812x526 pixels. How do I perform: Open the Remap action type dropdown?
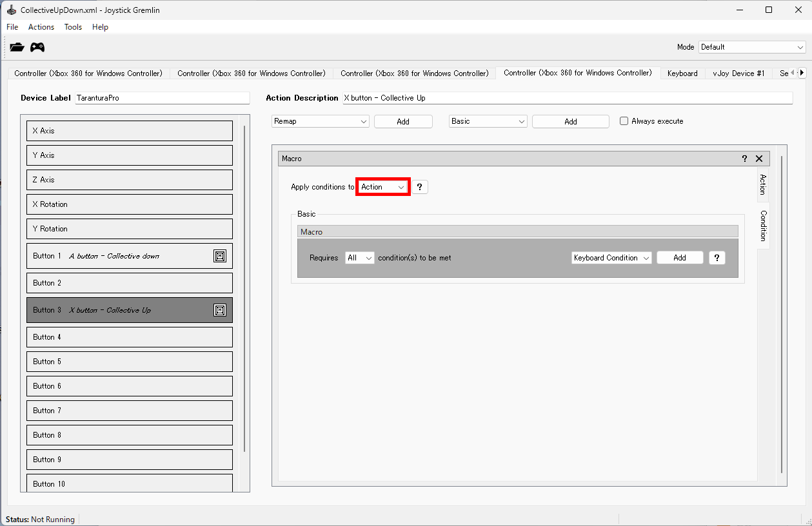tap(320, 121)
